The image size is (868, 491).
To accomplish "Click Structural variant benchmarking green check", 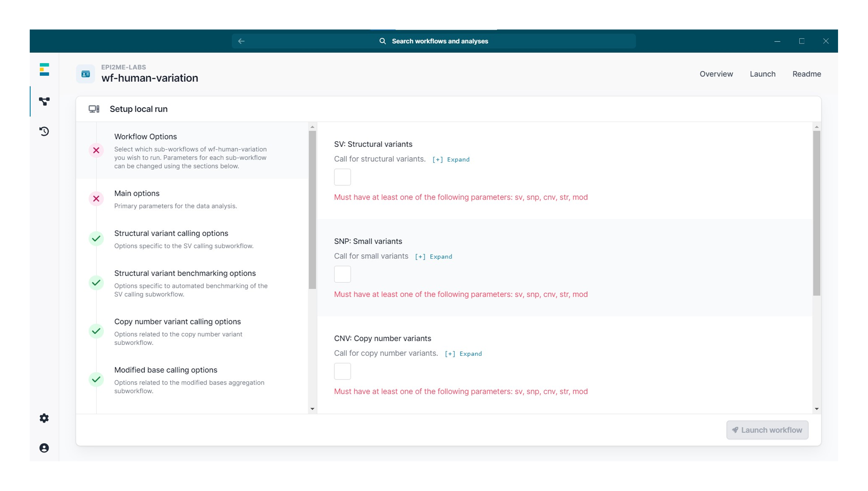I will pos(96,283).
